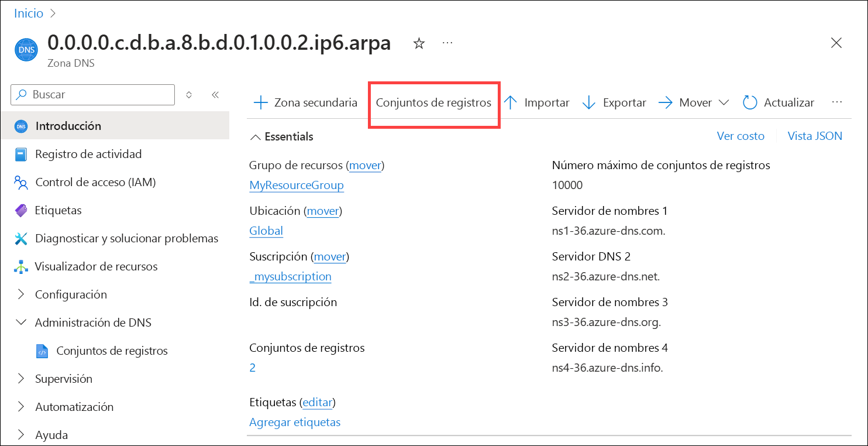868x446 pixels.
Task: Focus the Buscar search field
Action: (x=93, y=94)
